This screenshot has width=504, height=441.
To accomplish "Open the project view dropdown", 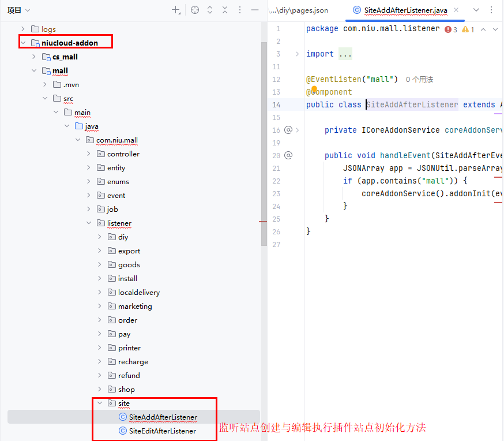I will point(19,10).
